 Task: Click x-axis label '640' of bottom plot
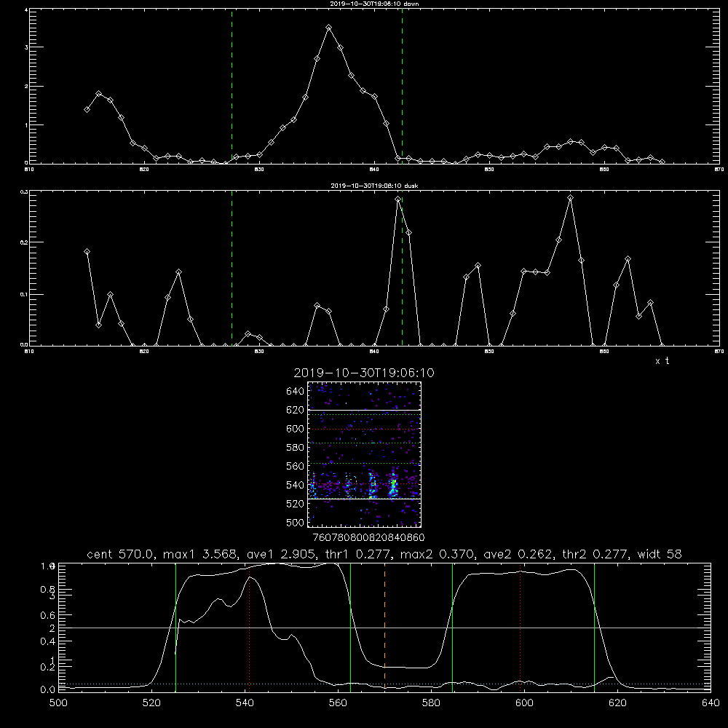point(711,703)
